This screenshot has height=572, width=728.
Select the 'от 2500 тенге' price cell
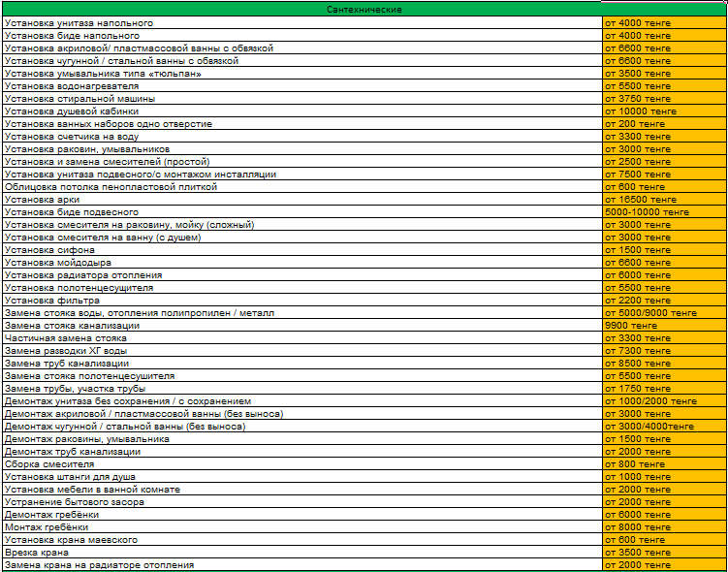pyautogui.click(x=664, y=162)
